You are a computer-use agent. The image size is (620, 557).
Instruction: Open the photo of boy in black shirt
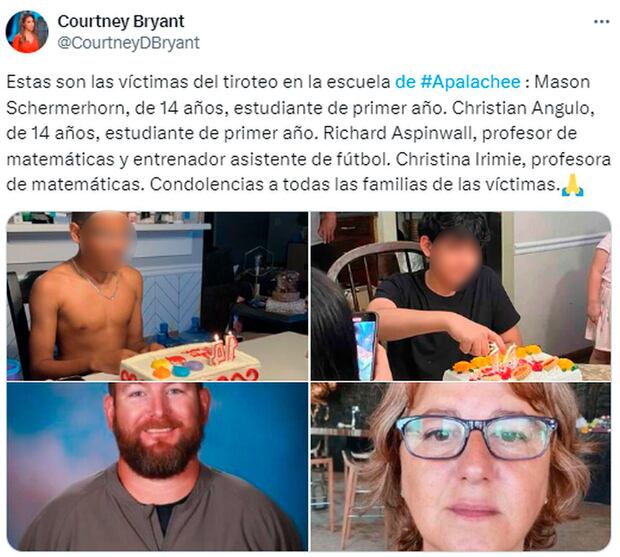pyautogui.click(x=461, y=296)
